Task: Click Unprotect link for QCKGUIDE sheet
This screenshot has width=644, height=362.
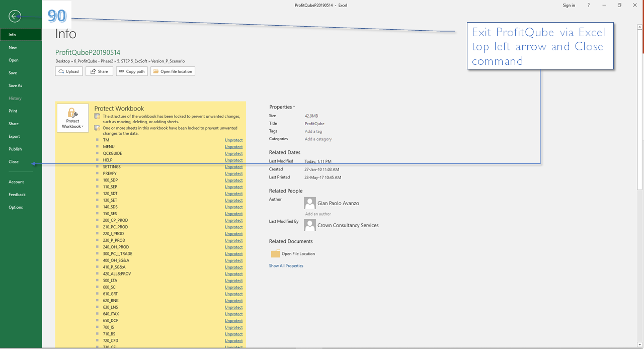Action: click(x=233, y=153)
